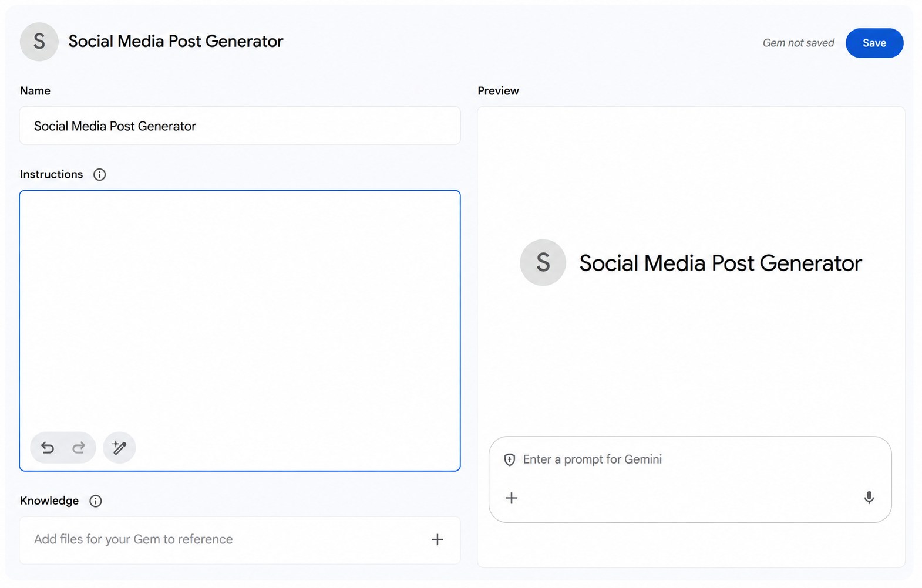Screen dimensions: 922x588
Task: Click the 'Knowledge' label
Action: coord(49,501)
